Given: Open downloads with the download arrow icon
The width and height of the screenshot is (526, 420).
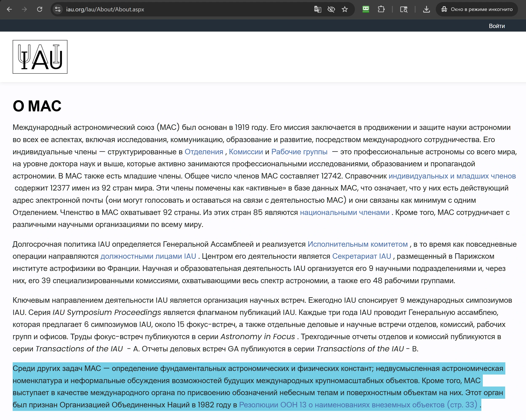Looking at the screenshot, I should click(427, 9).
